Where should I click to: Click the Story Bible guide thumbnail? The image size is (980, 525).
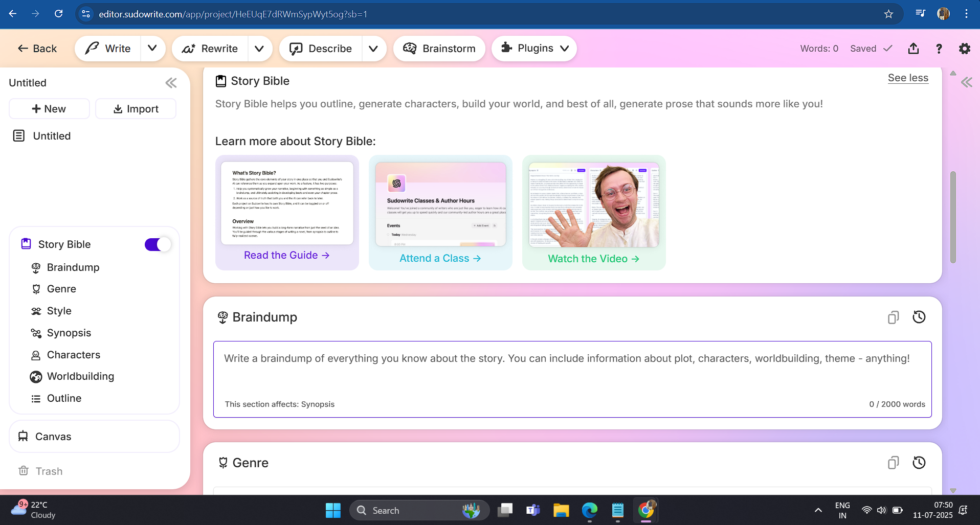(287, 203)
